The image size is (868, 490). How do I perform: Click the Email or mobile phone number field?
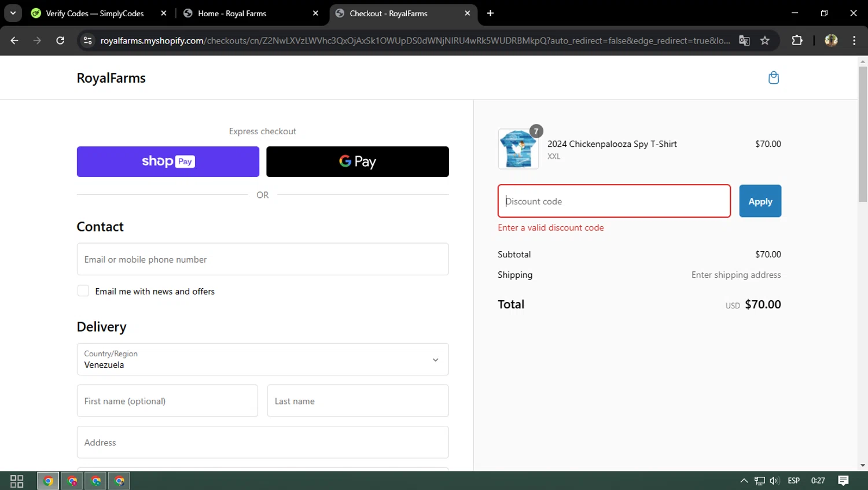(x=263, y=259)
